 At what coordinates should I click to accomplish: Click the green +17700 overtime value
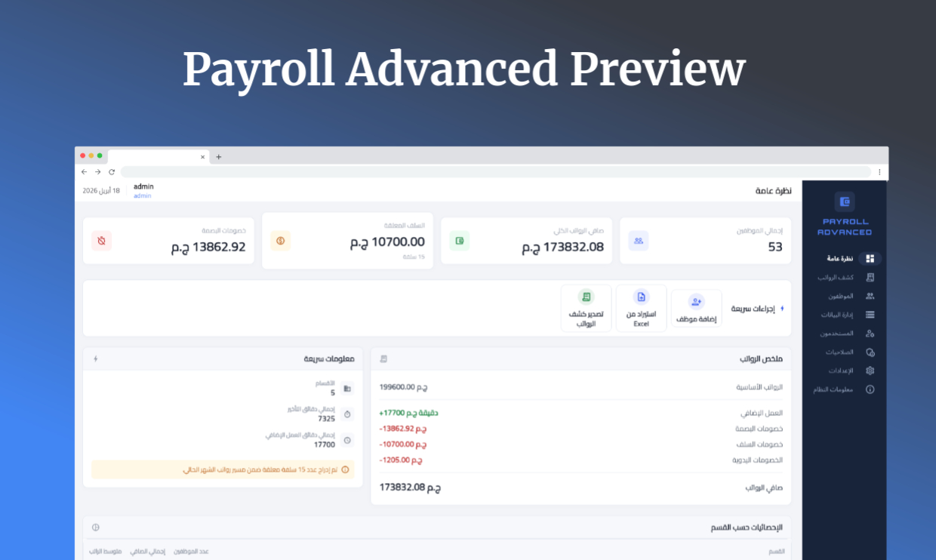pos(408,413)
